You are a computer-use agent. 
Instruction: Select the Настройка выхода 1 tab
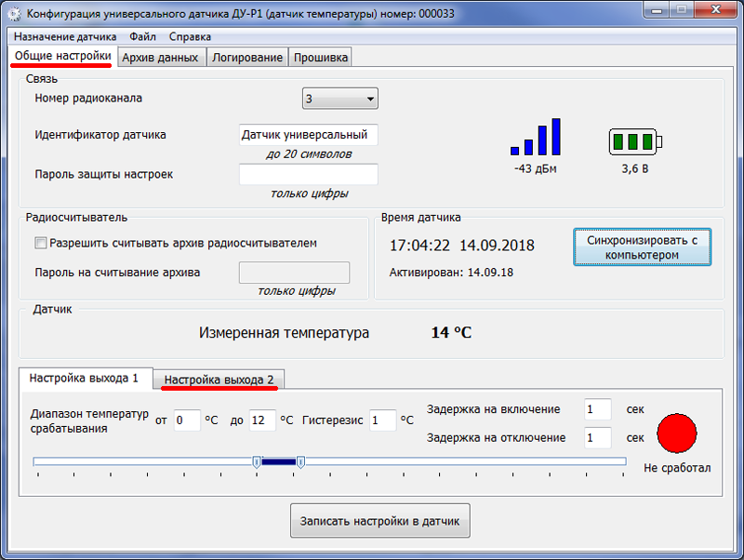click(x=84, y=379)
